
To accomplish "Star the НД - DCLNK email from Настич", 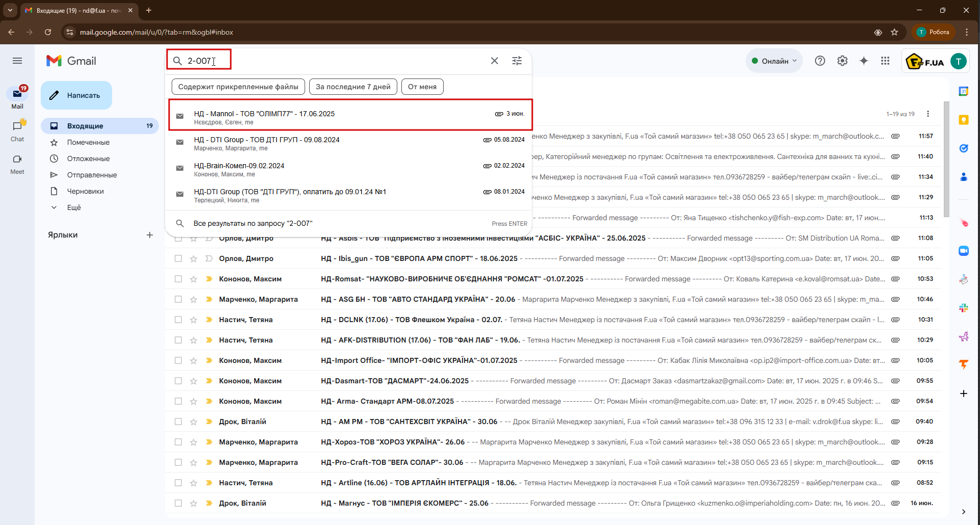I will [194, 320].
